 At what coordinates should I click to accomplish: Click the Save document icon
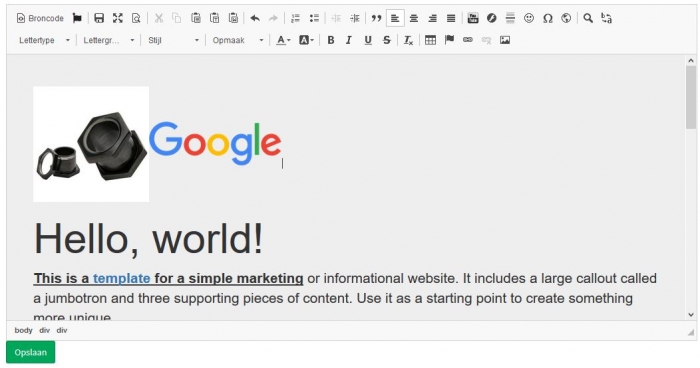pos(99,18)
